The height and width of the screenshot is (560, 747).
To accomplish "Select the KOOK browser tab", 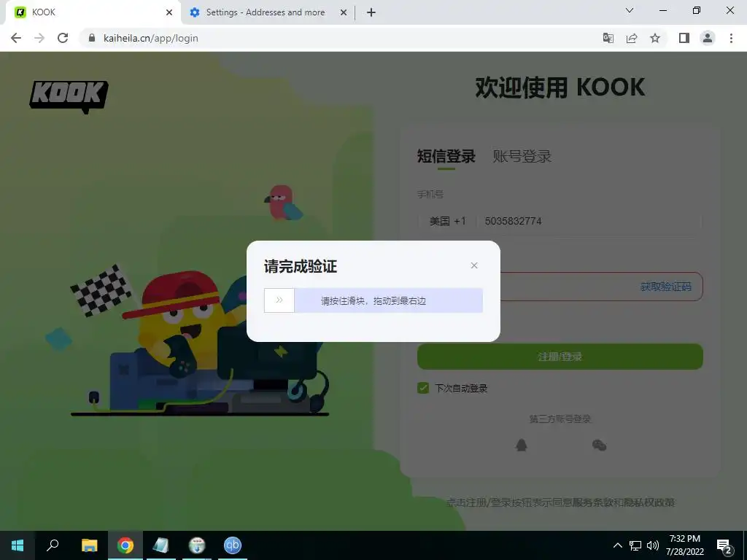I will (x=93, y=12).
